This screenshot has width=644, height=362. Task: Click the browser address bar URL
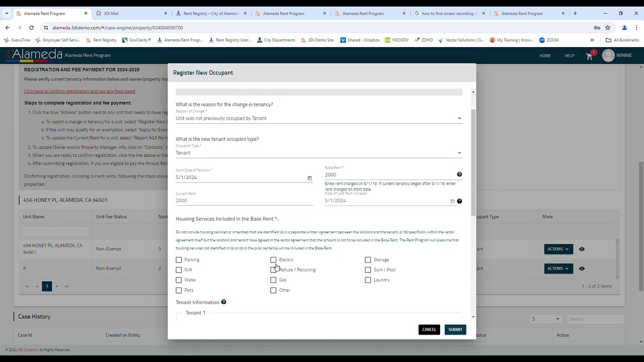118,28
